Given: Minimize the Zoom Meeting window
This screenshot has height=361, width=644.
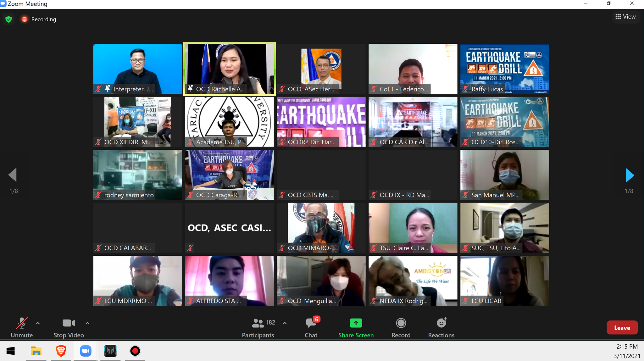Looking at the screenshot, I should point(586,3).
